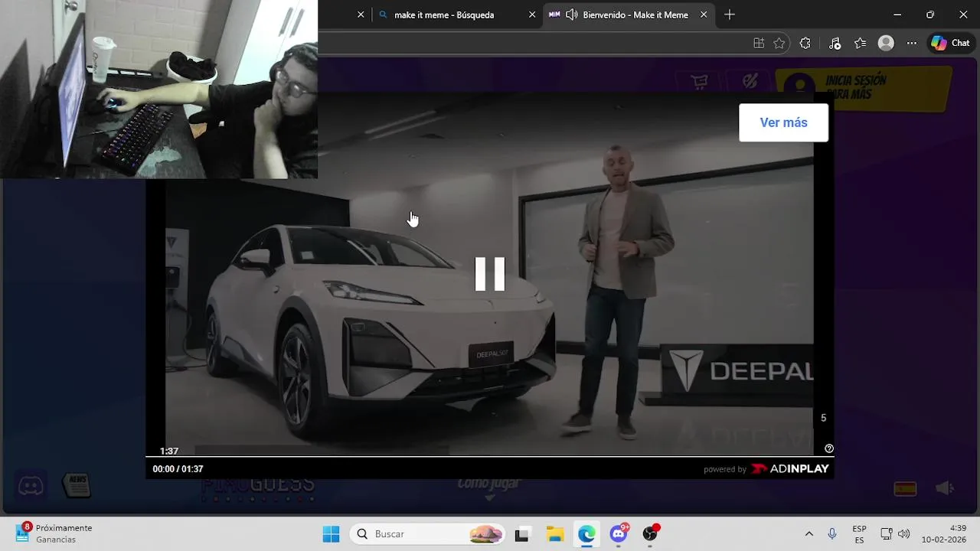Click the Edge icon in the taskbar
This screenshot has height=551, width=980.
pos(586,534)
